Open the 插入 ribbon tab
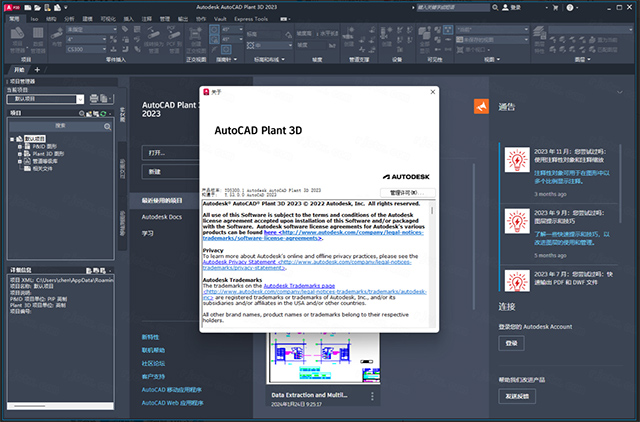This screenshot has height=422, width=640. coord(129,19)
